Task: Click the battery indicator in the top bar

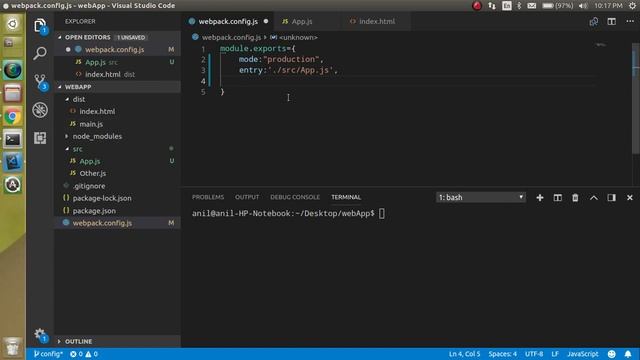Action: click(x=558, y=6)
